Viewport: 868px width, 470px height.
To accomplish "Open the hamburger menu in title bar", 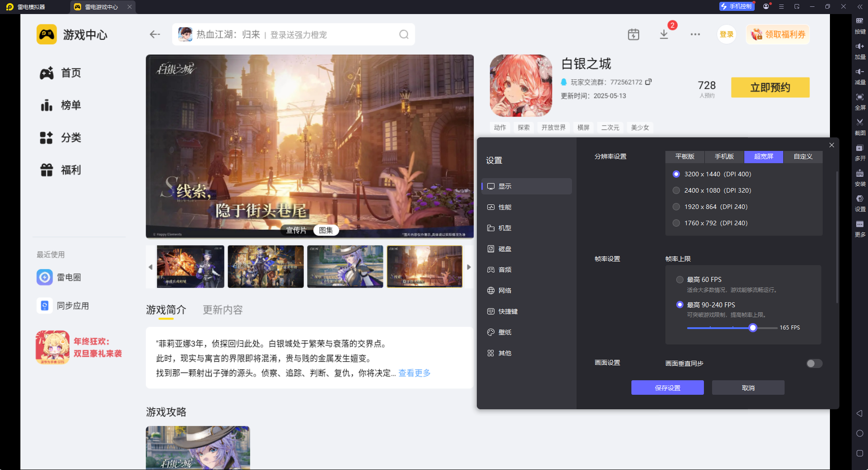I will pyautogui.click(x=781, y=7).
